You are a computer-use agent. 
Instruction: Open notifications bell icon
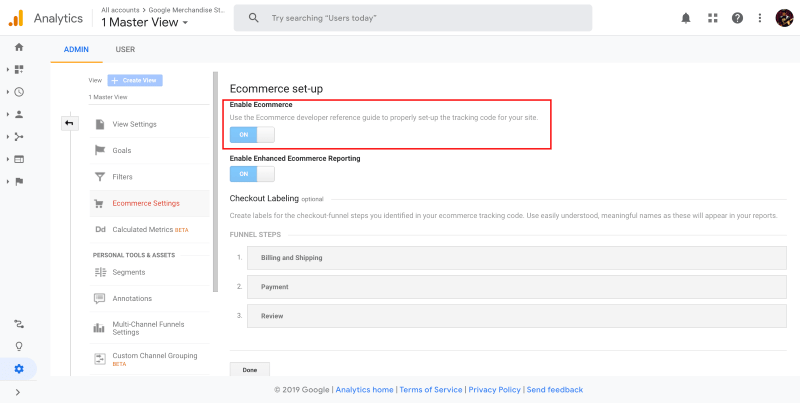tap(686, 18)
